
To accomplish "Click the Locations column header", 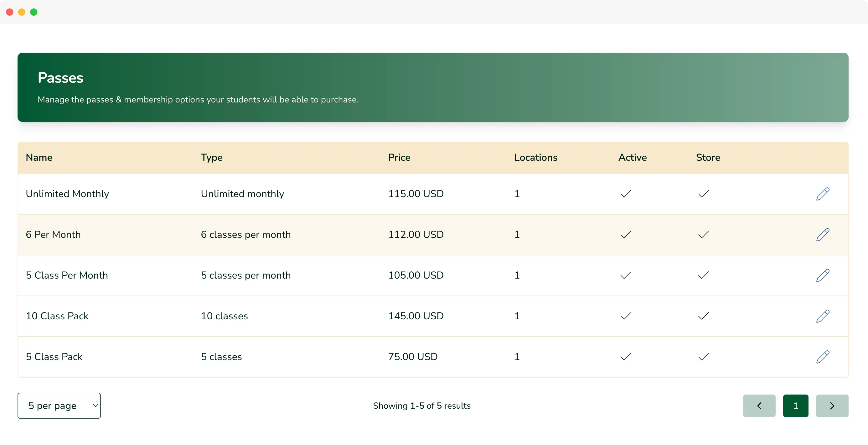I will click(535, 157).
